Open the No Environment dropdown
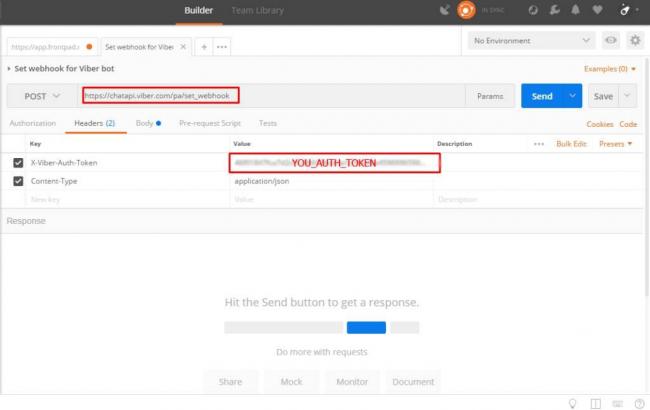 click(x=531, y=41)
